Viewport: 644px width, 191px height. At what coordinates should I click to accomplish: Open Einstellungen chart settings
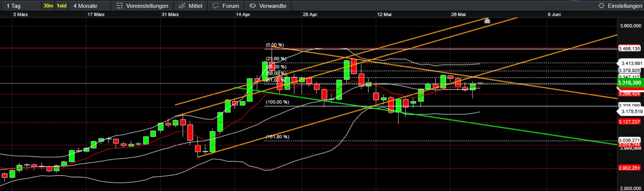(x=620, y=6)
